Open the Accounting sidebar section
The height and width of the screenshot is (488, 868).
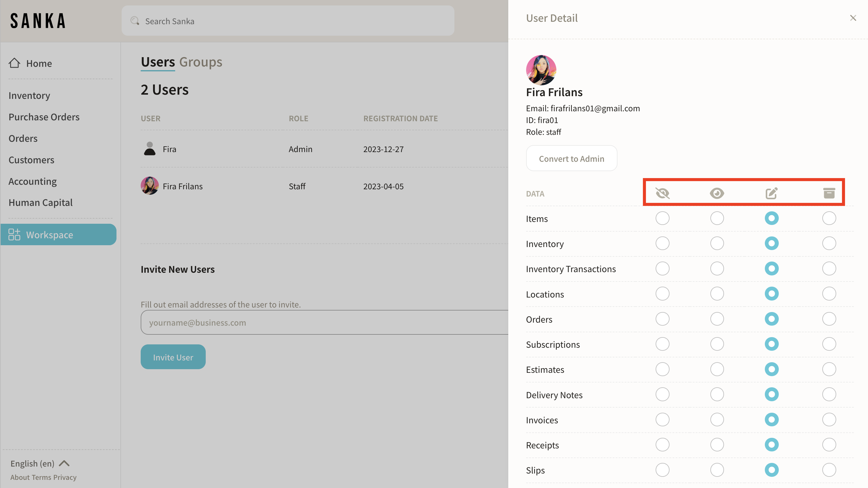[32, 181]
